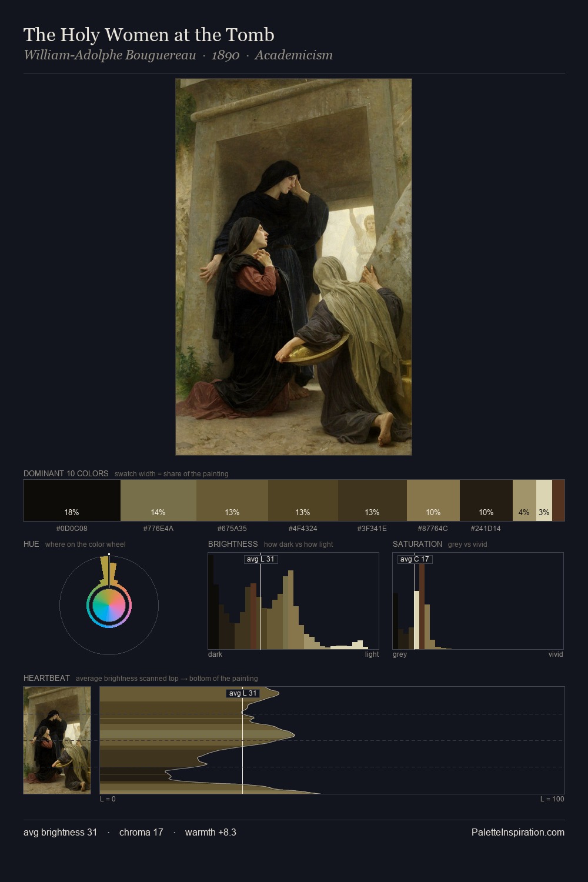Select the olive swatch #776E4A at 14%

coord(158,500)
